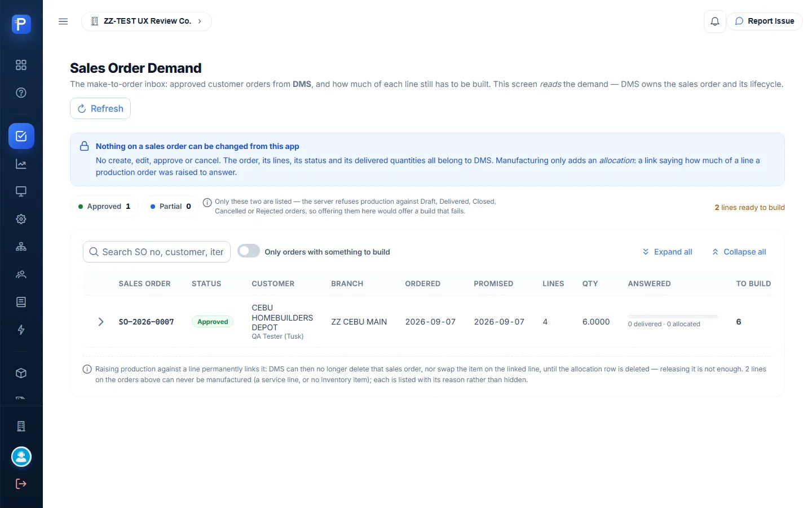Image resolution: width=812 pixels, height=508 pixels.
Task: Open the monitor screen sidebar icon
Action: point(21,191)
